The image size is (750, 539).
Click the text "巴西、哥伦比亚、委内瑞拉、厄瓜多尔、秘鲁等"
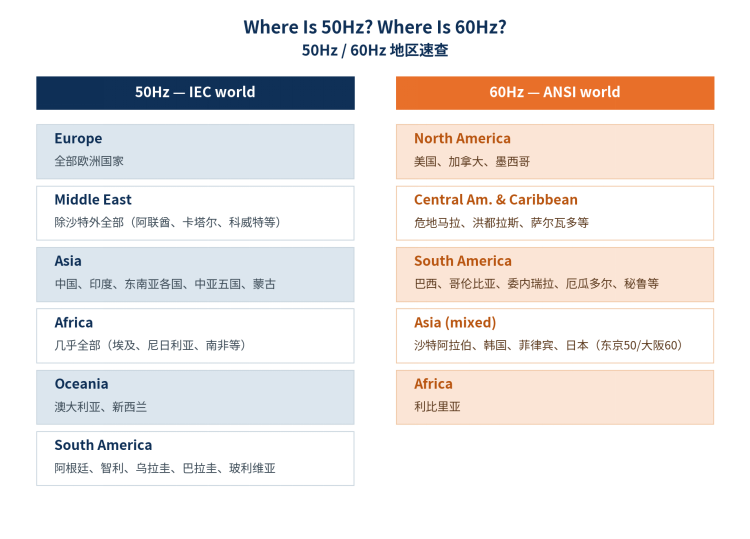coord(536,284)
